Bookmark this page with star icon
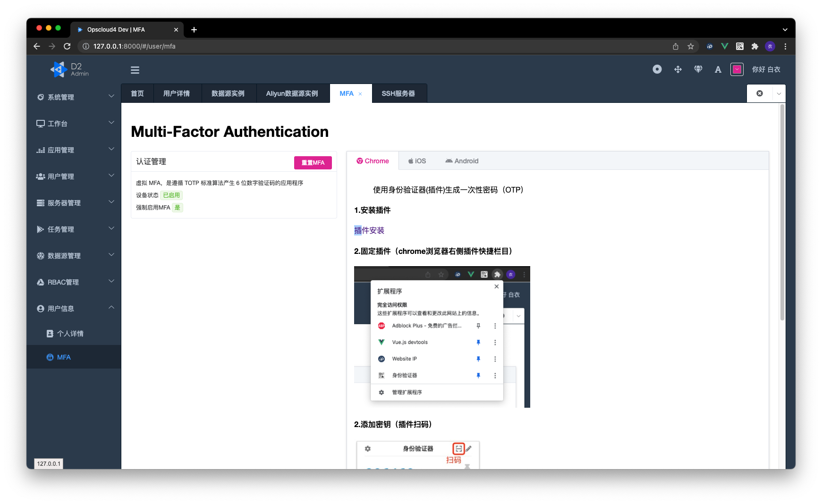The image size is (822, 504). click(x=691, y=46)
